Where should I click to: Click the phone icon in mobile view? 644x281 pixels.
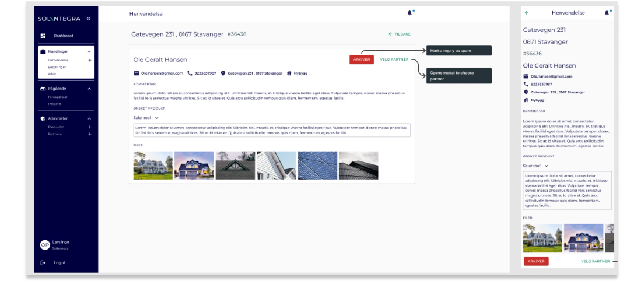(526, 84)
